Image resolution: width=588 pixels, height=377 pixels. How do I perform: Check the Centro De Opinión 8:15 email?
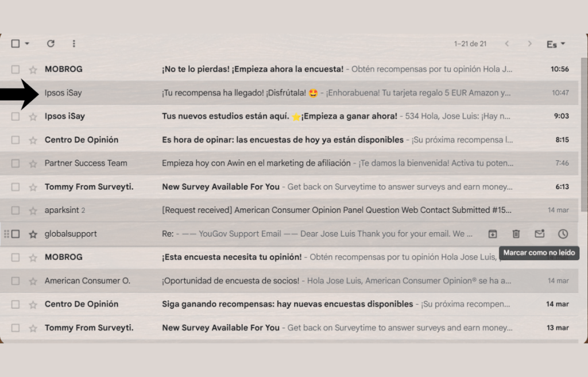(16, 140)
